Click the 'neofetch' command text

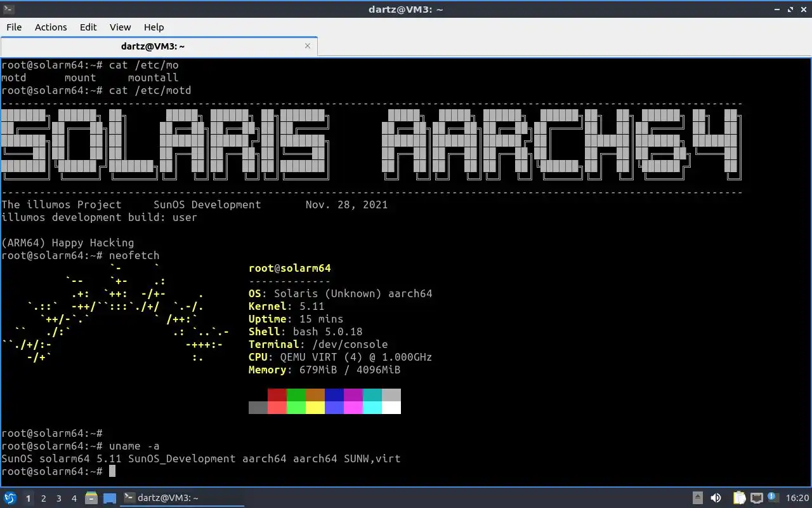[x=134, y=255]
